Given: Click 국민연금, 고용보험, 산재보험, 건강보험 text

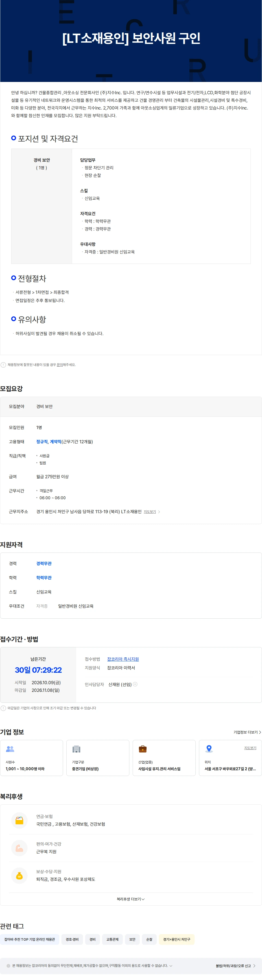Looking at the screenshot, I should point(70,824).
